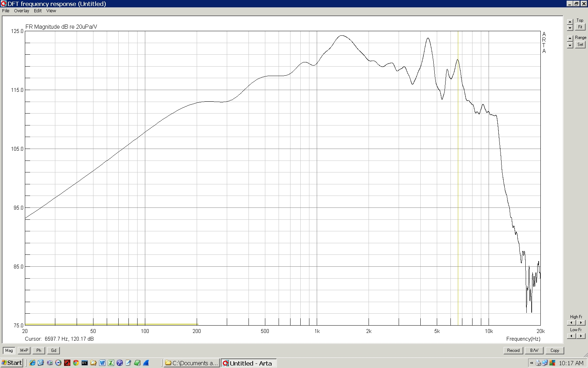Click the Fit button under Top
Viewport: 588px width, 368px height.
[x=580, y=27]
